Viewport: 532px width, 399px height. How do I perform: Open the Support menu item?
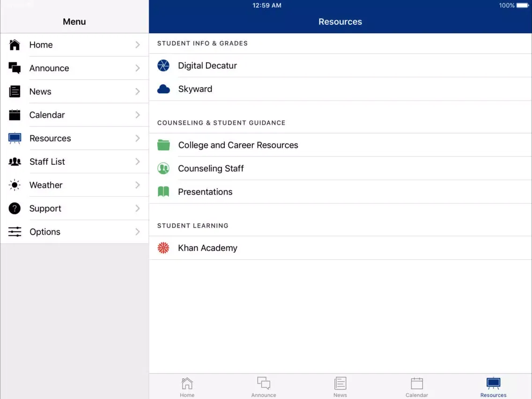74,208
